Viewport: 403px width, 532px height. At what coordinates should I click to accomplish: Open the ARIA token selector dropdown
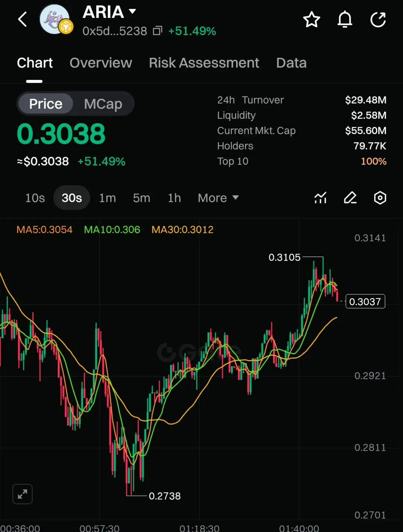[x=132, y=11]
